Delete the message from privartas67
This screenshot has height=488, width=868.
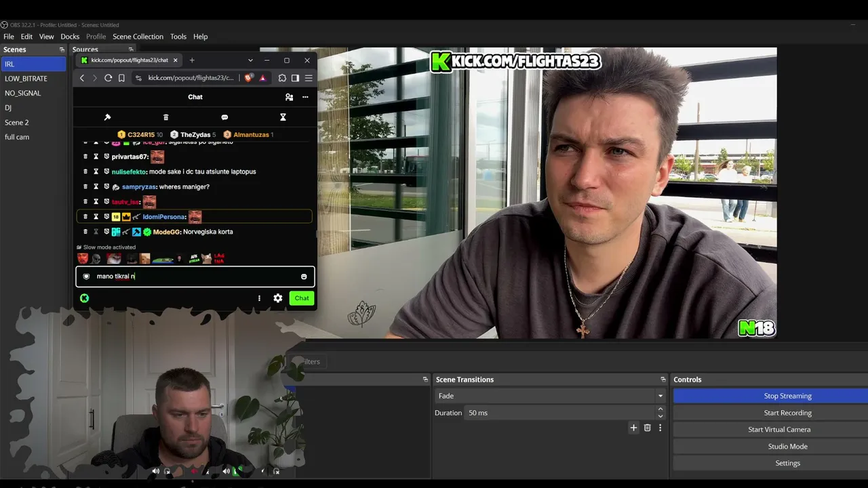click(85, 157)
